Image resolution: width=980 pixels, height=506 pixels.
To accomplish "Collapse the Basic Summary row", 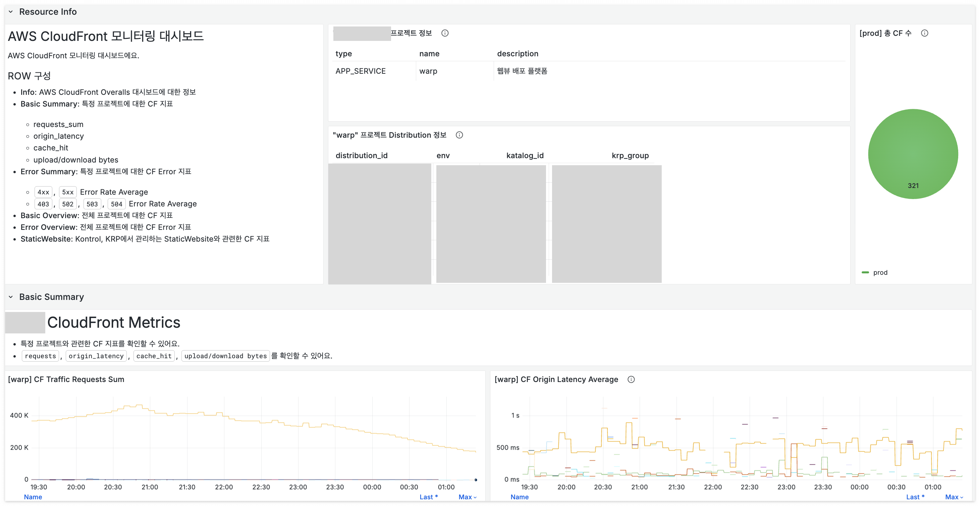I will [11, 297].
